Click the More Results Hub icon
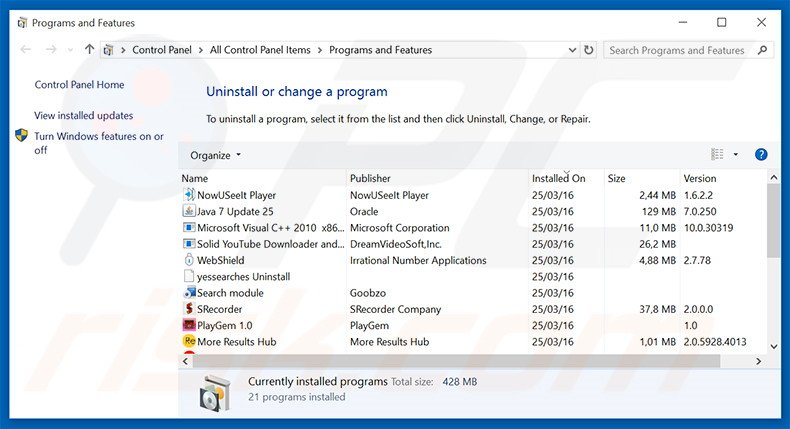The height and width of the screenshot is (429, 790). point(189,341)
